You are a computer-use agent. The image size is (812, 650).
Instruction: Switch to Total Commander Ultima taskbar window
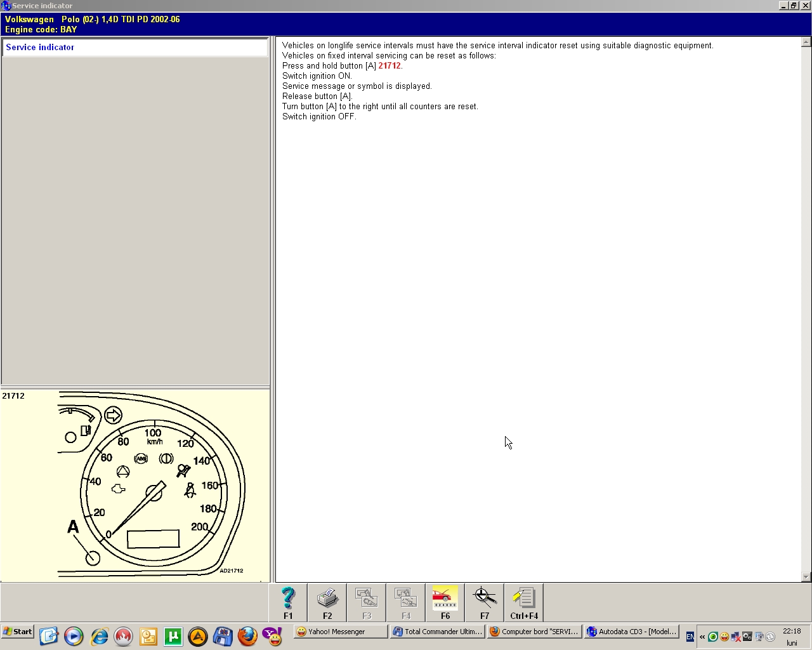437,632
